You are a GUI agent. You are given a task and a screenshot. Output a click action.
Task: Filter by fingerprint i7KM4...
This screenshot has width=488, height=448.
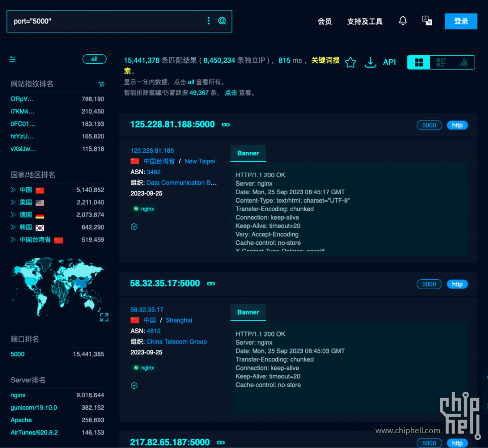pyautogui.click(x=22, y=112)
